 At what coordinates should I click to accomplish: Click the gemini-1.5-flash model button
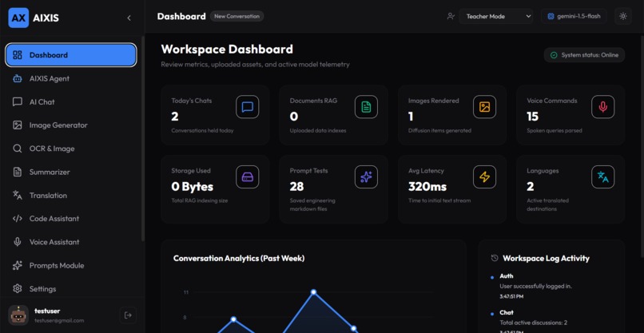pos(574,17)
